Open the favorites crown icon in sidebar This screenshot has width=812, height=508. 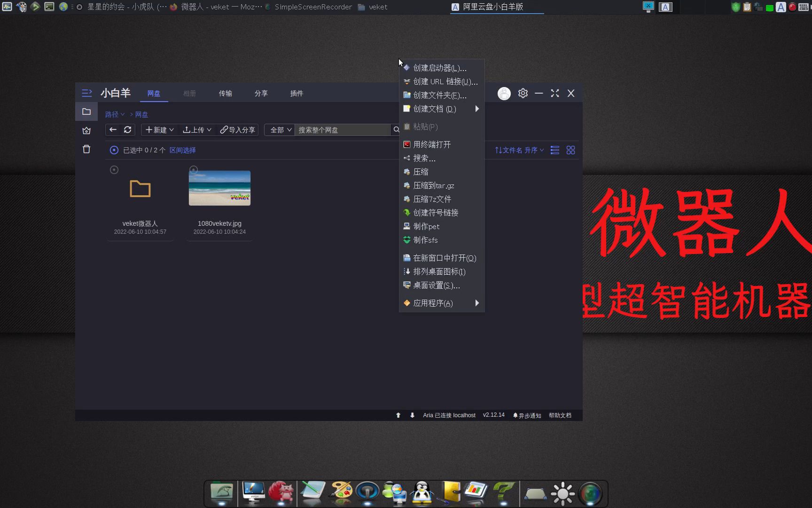(86, 131)
